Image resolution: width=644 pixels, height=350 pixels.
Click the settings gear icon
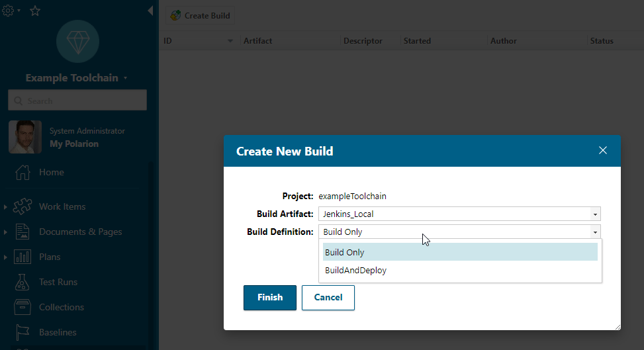tap(9, 11)
